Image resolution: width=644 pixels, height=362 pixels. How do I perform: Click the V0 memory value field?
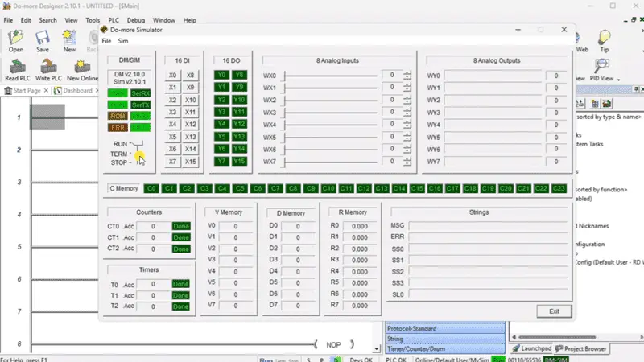click(x=235, y=226)
